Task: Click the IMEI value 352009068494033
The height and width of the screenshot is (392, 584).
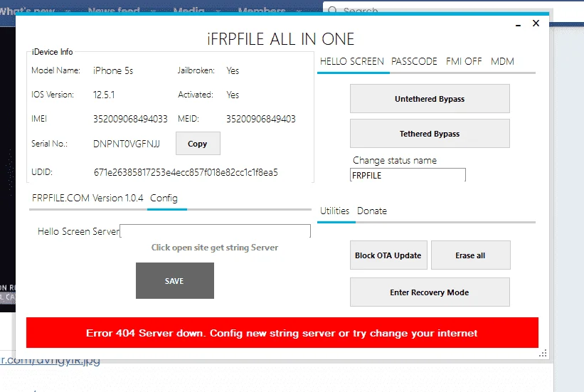Action: [x=130, y=119]
